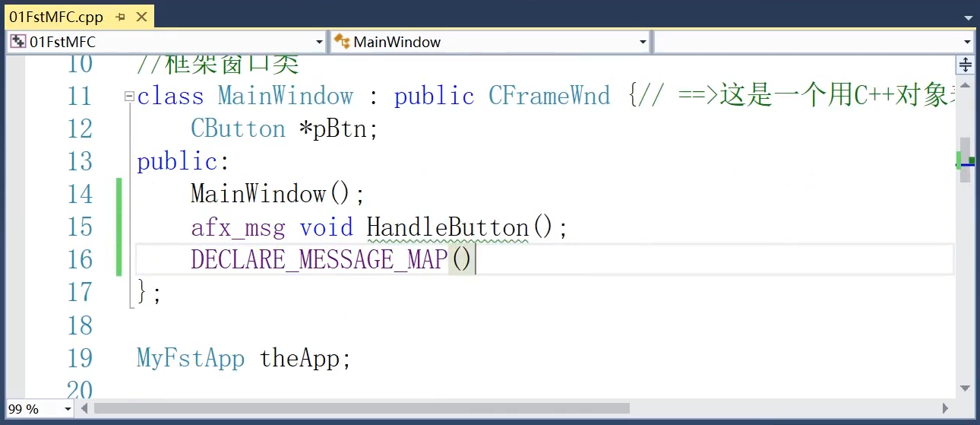Click the horizontal scrollbar left arrow
The height and width of the screenshot is (425, 980).
click(84, 409)
